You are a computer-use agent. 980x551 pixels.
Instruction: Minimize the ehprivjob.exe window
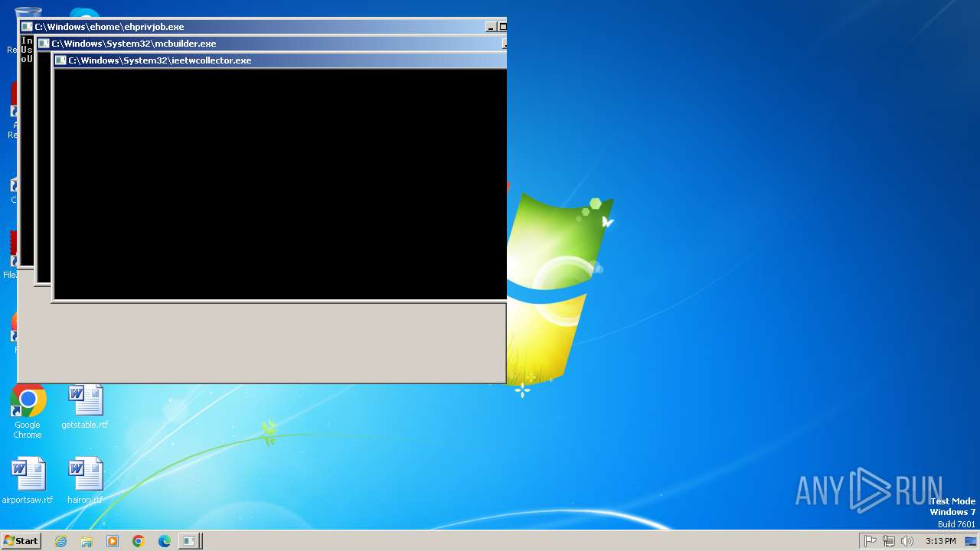pos(491,27)
